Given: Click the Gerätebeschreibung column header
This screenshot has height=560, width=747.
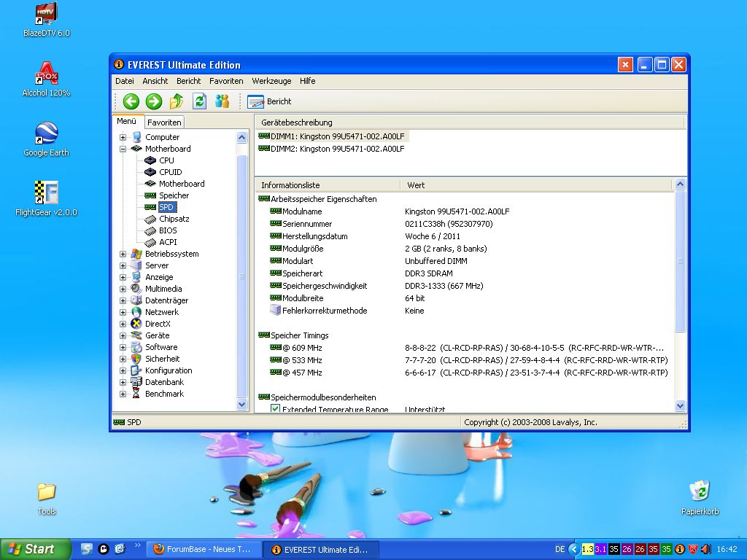Looking at the screenshot, I should click(x=471, y=122).
